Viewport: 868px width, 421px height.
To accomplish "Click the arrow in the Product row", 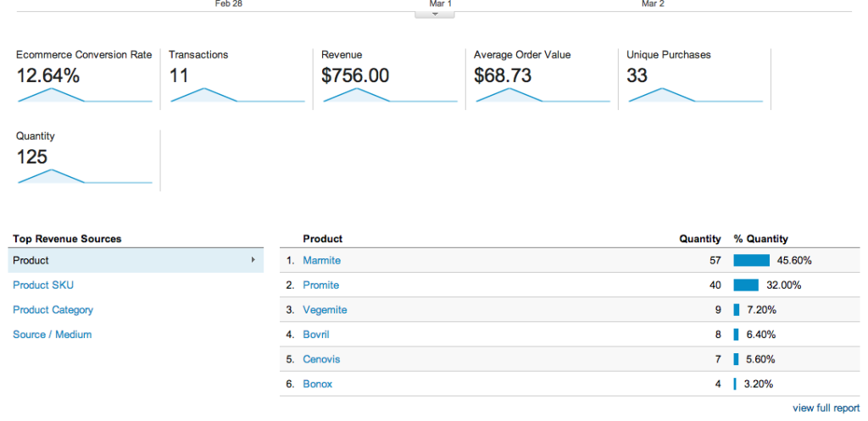I will [x=253, y=259].
